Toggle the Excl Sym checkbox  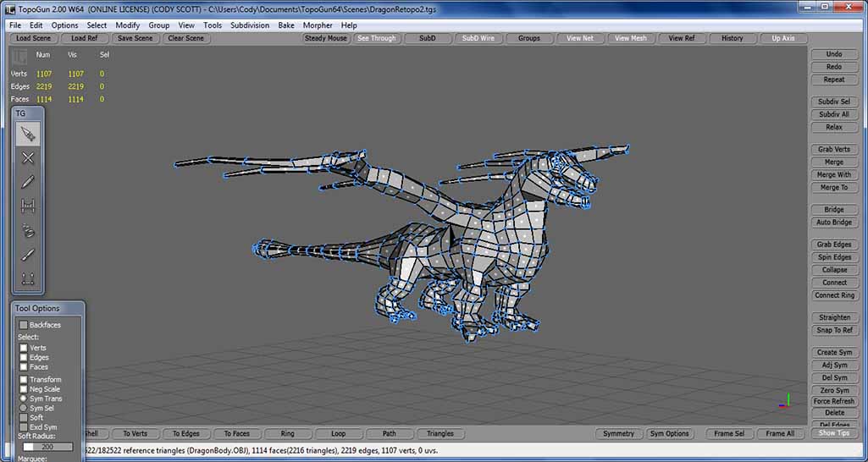click(23, 427)
